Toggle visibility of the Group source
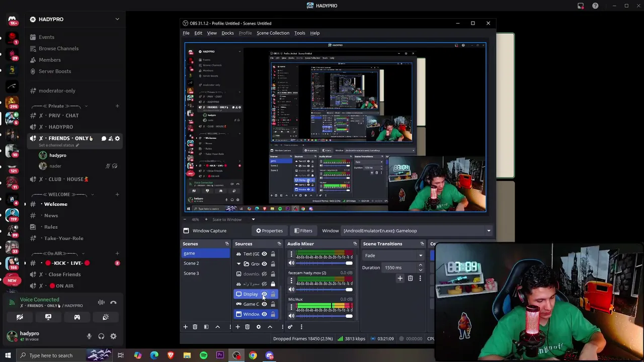The width and height of the screenshot is (644, 362). point(264,264)
